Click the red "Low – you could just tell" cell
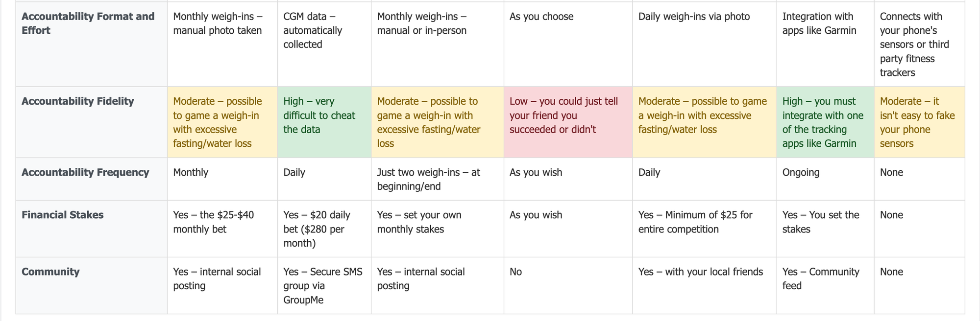The image size is (980, 321). pos(563,115)
